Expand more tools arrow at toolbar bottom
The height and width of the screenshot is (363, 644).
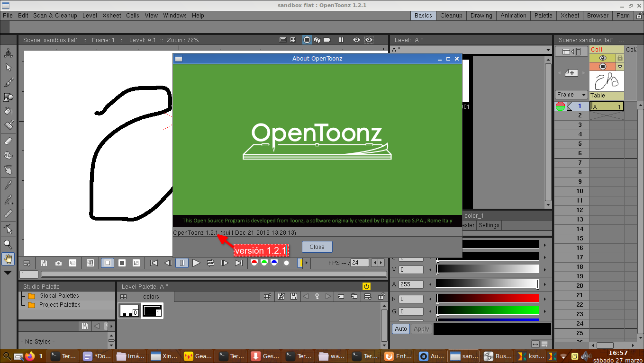pyautogui.click(x=8, y=273)
